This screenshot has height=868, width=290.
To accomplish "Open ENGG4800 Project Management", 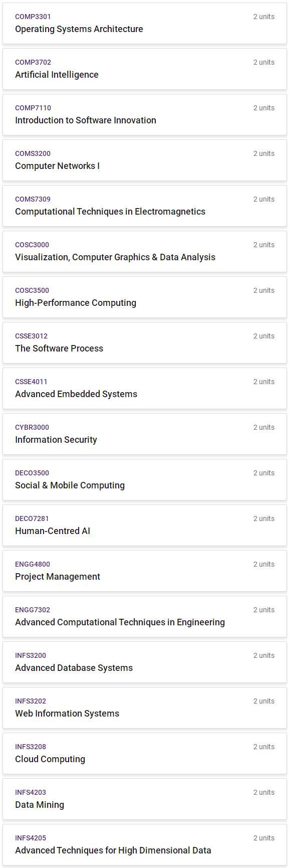I will [x=145, y=571].
